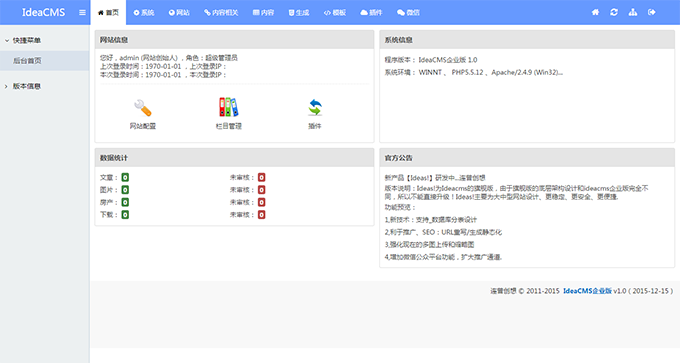The width and height of the screenshot is (680, 363).
Task: Click the logout icon at top right
Action: tap(651, 12)
